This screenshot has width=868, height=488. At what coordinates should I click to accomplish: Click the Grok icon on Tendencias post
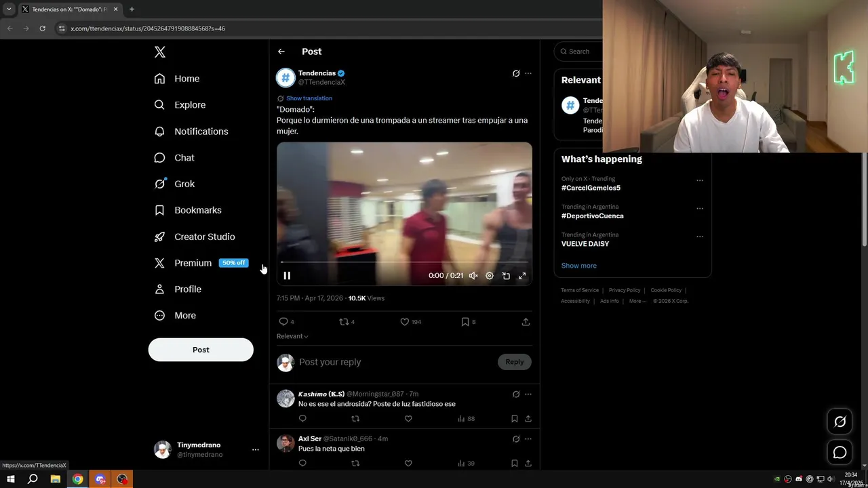coord(516,73)
